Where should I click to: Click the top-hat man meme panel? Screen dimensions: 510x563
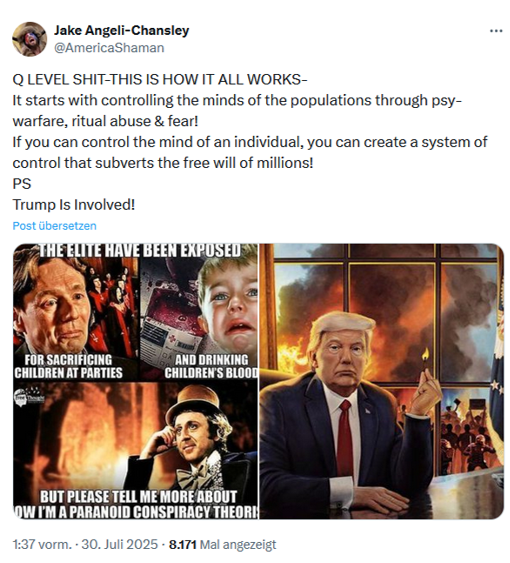click(135, 451)
